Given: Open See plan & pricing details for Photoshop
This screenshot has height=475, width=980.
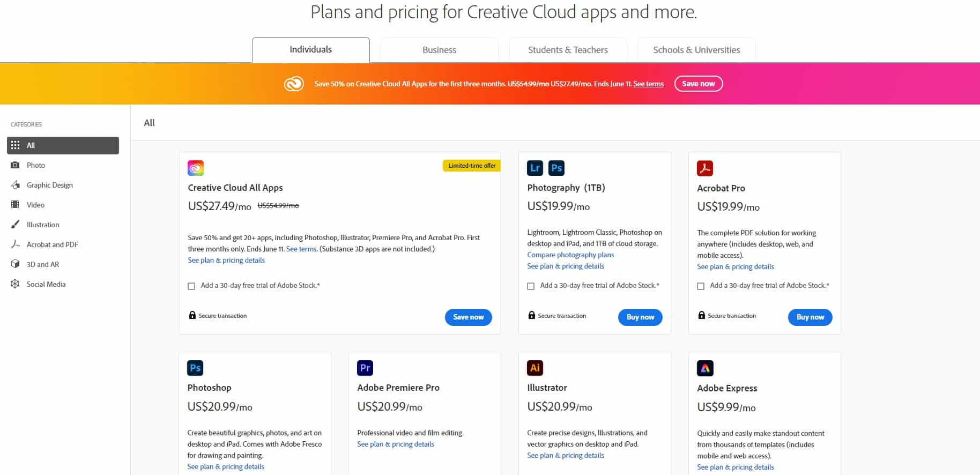Looking at the screenshot, I should [226, 466].
